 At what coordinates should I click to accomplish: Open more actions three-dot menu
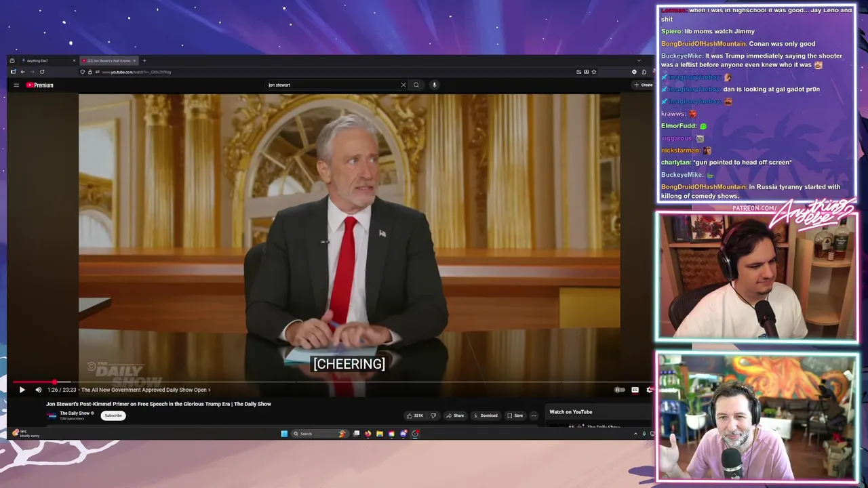534,415
